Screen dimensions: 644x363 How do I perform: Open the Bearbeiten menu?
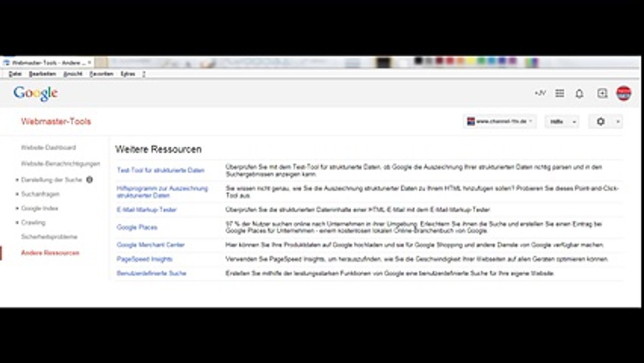tap(42, 74)
